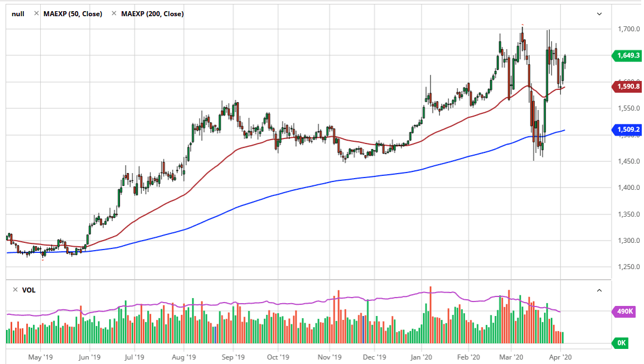Open the top-right chart chevron menu
This screenshot has width=644, height=364.
click(599, 13)
